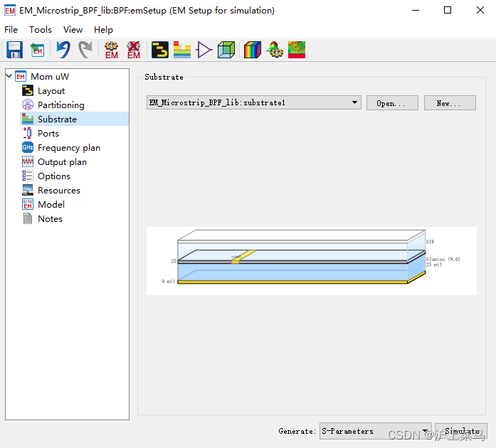
Task: Click the Notes document icon
Action: 28,218
